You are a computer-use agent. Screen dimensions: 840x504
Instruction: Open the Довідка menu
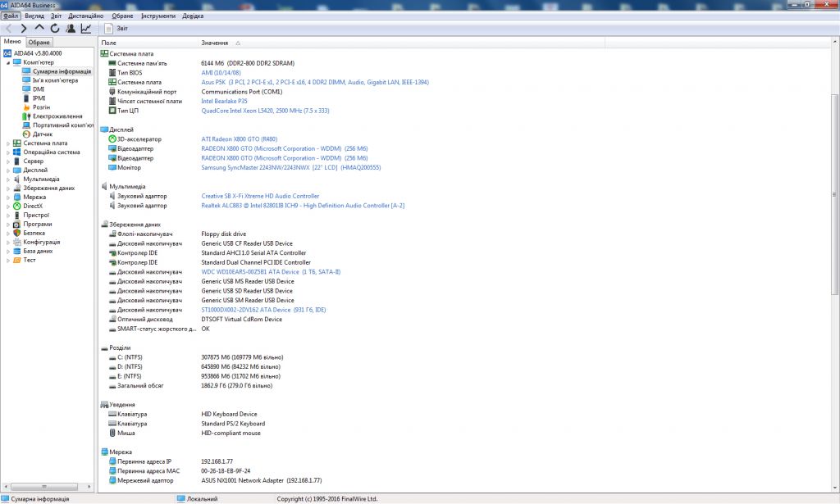(193, 16)
